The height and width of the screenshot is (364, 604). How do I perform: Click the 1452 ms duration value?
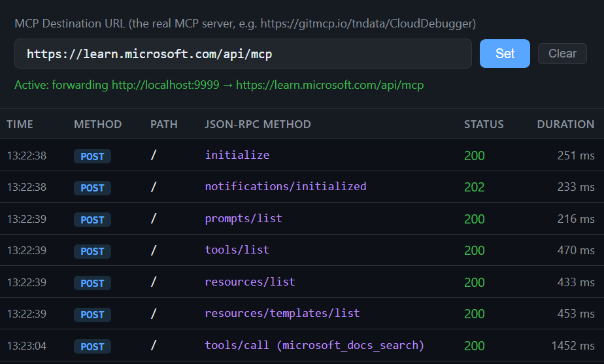(573, 346)
